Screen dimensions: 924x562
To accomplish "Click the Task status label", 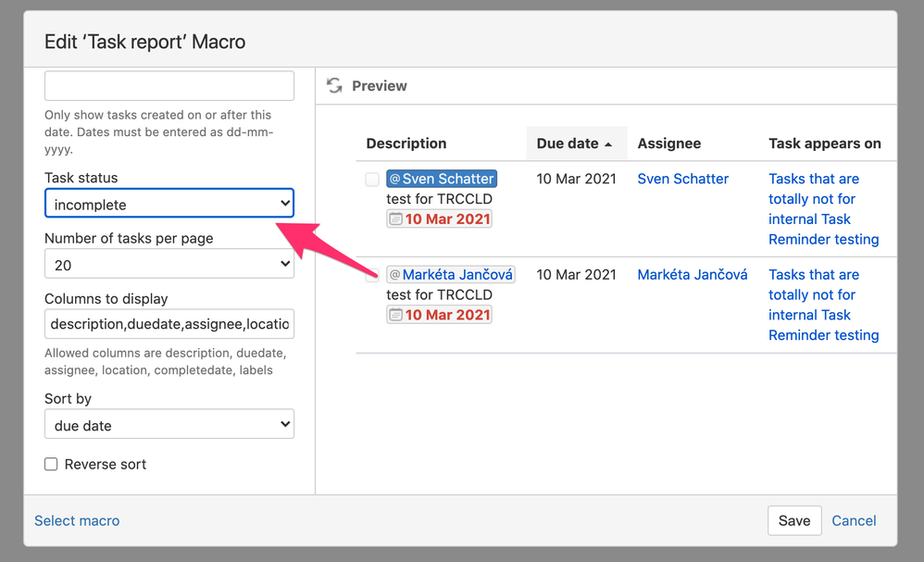I will coord(81,178).
